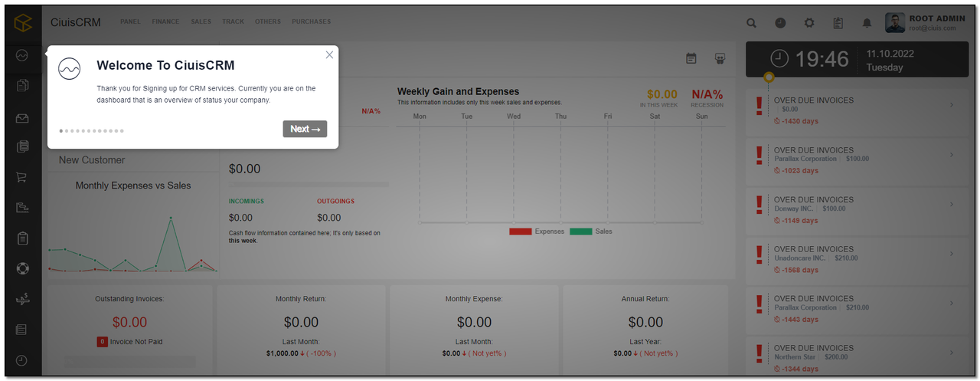The width and height of the screenshot is (980, 381).
Task: Click the CiuisCRM brand name
Action: (x=76, y=22)
